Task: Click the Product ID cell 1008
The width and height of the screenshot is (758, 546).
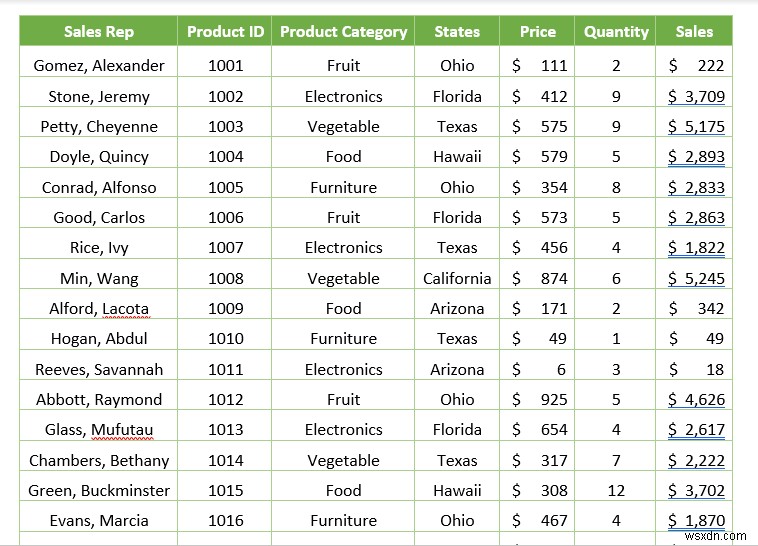Action: pos(226,278)
